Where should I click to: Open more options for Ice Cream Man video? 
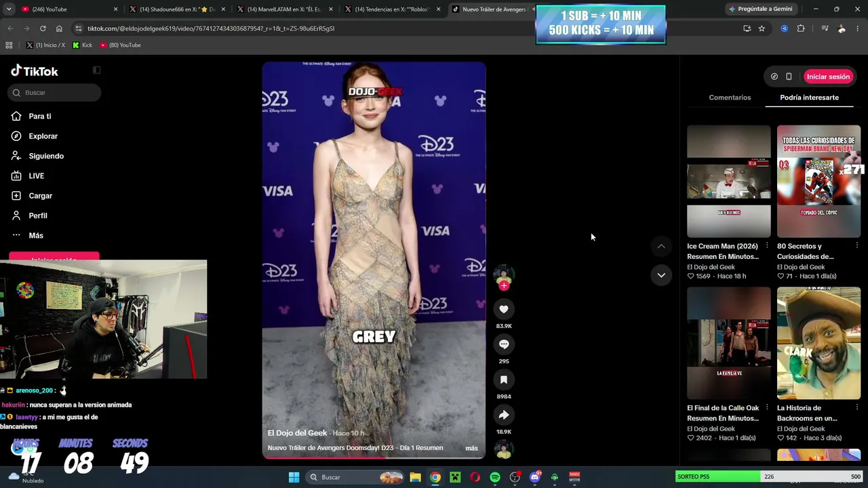(767, 246)
